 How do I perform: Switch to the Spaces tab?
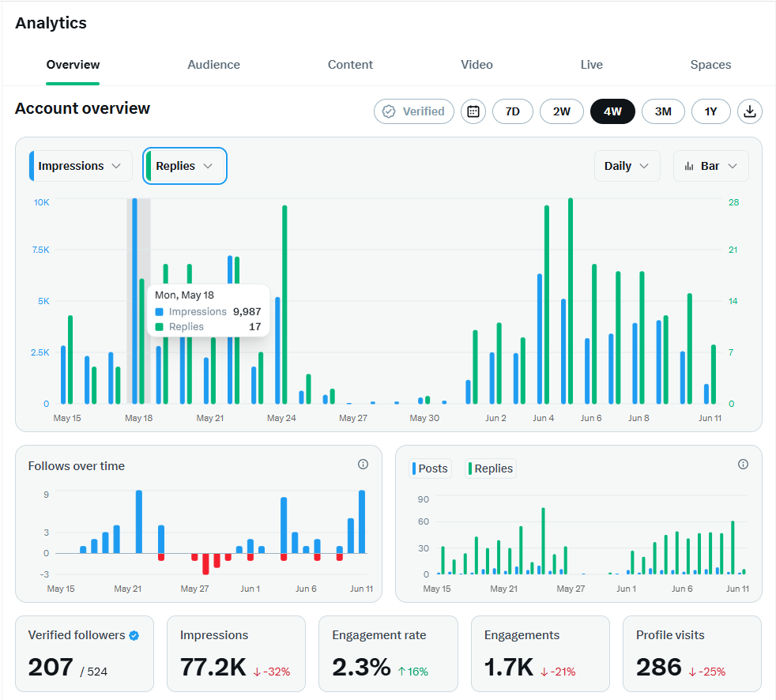pos(710,65)
